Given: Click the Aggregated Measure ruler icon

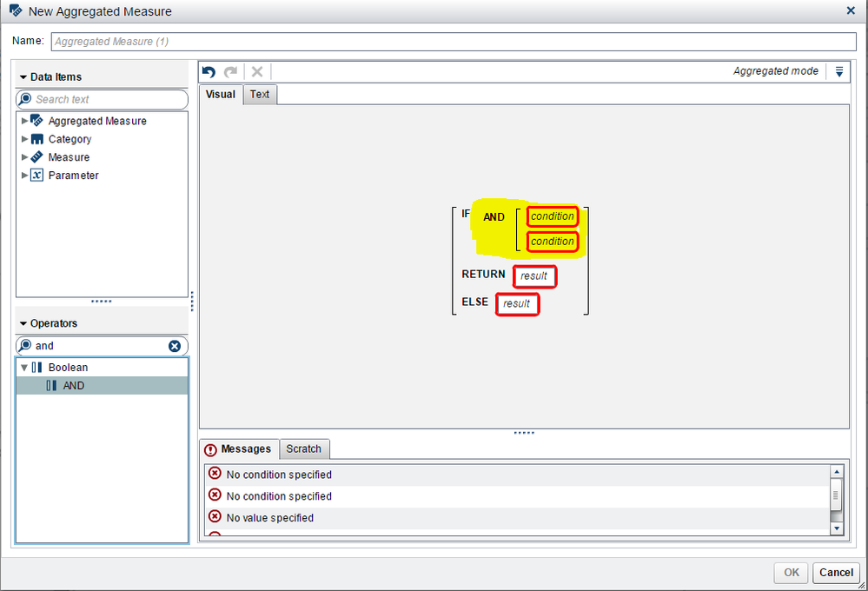Looking at the screenshot, I should coord(36,120).
